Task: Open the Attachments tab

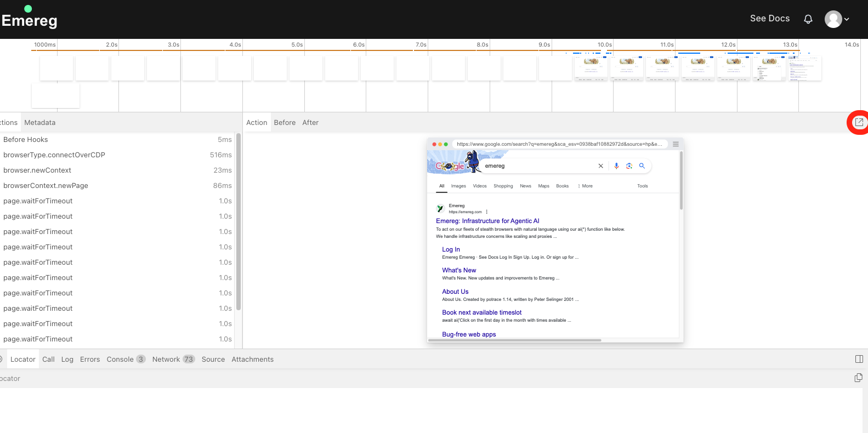Action: (x=252, y=360)
